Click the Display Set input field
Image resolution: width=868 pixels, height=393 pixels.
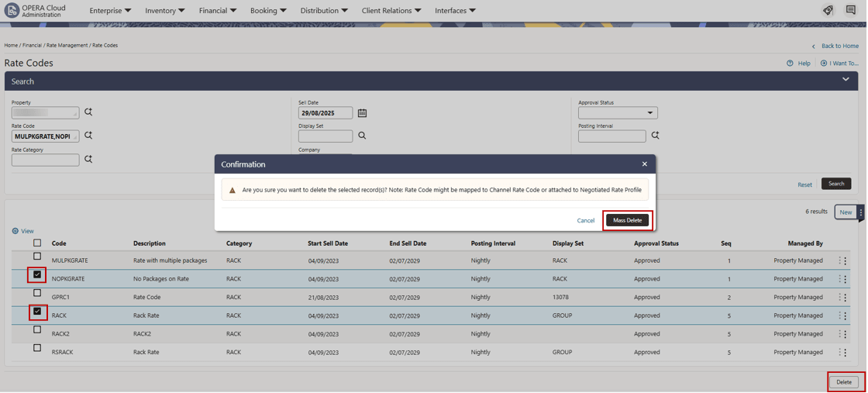point(325,136)
